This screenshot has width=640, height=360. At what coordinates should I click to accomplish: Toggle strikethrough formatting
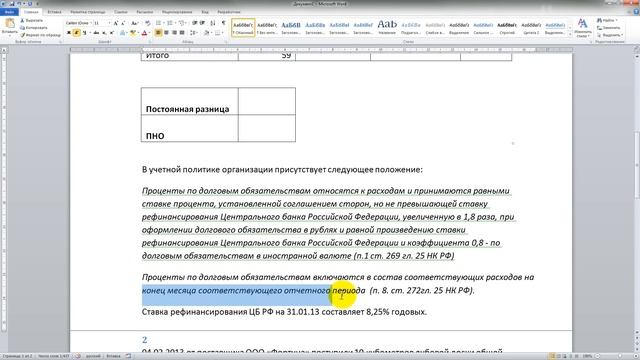pyautogui.click(x=96, y=33)
